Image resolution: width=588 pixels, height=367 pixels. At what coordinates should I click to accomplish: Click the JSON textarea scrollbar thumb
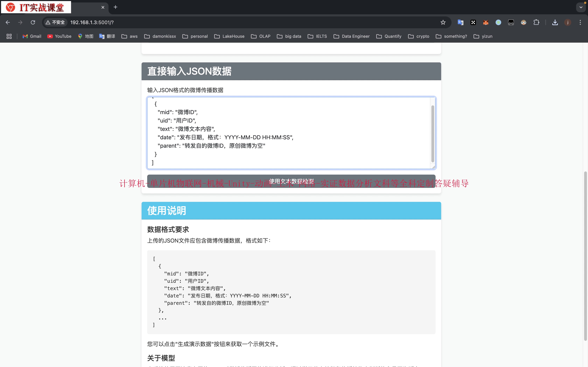432,134
